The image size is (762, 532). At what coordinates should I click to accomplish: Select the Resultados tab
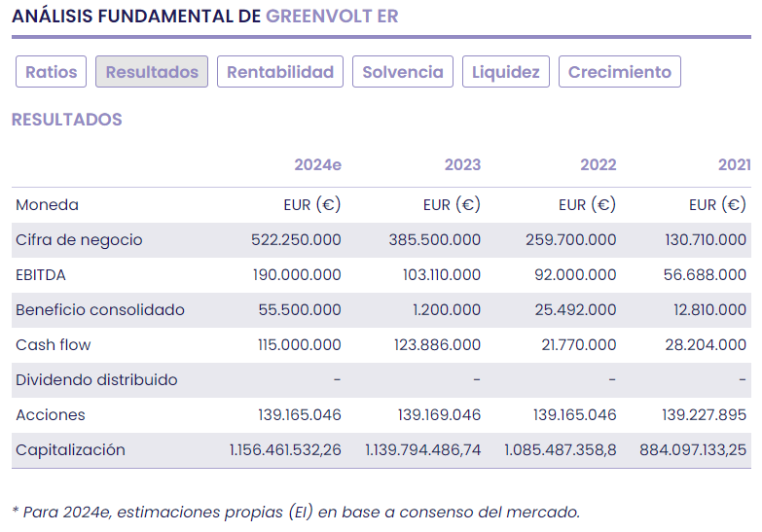pos(152,72)
